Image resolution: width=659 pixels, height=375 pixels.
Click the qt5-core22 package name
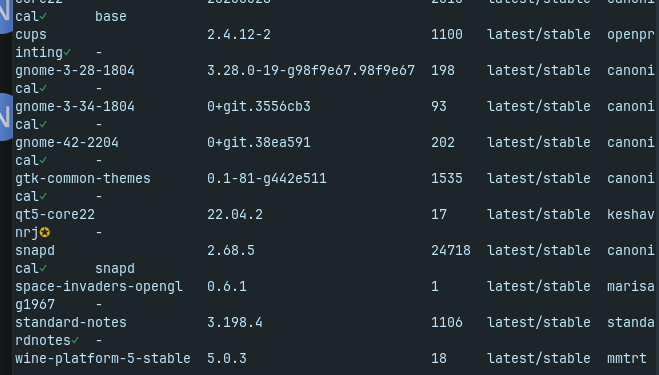[55, 214]
